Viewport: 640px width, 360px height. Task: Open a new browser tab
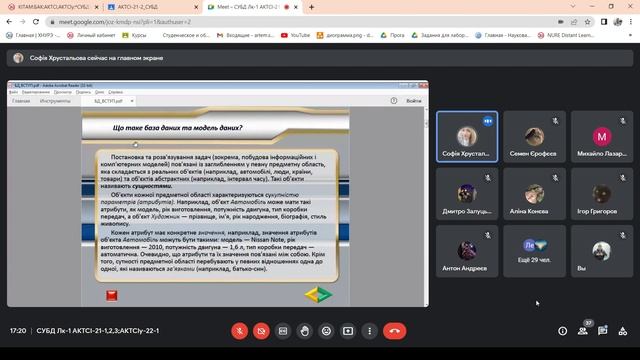pyautogui.click(x=311, y=7)
